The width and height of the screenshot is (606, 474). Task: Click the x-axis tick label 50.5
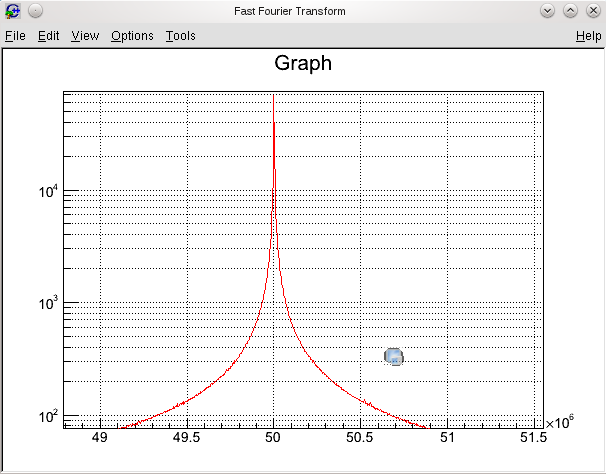click(360, 438)
